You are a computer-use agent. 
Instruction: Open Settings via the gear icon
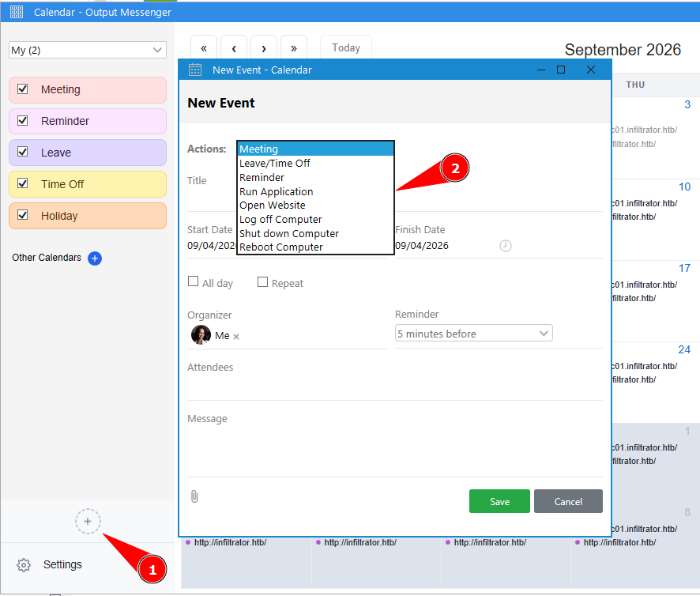click(24, 564)
